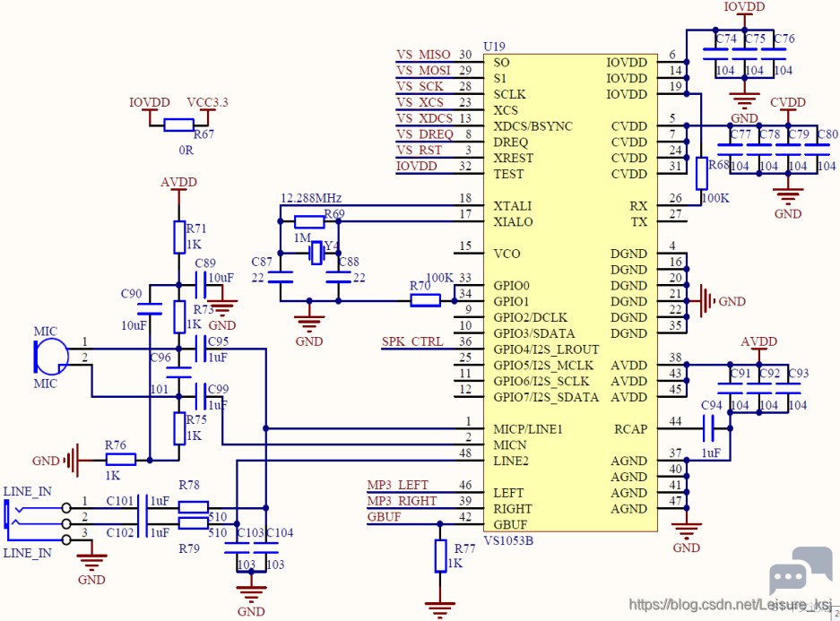This screenshot has width=840, height=621.
Task: Select capacitor C87 22 symbol
Action: (x=281, y=277)
